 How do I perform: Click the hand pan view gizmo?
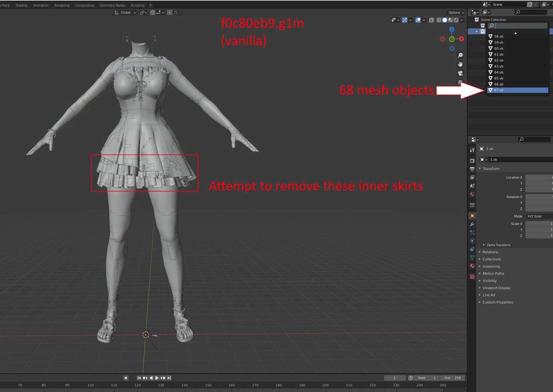[460, 64]
